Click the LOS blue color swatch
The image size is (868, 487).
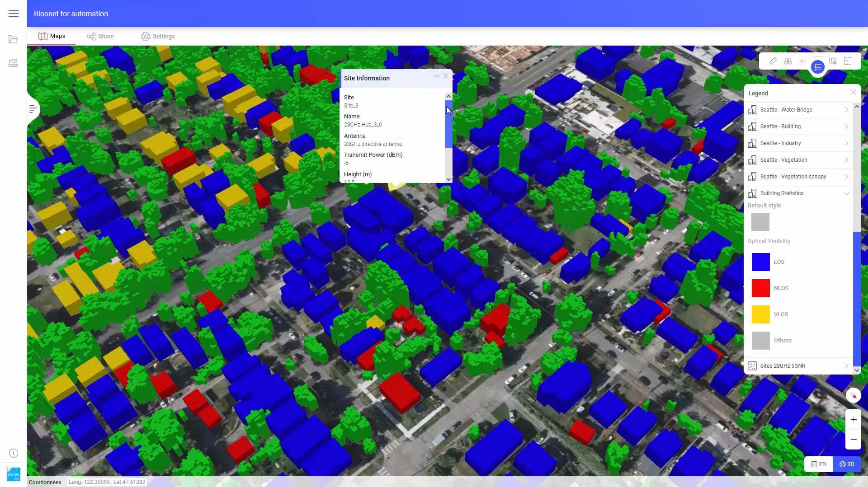(760, 262)
